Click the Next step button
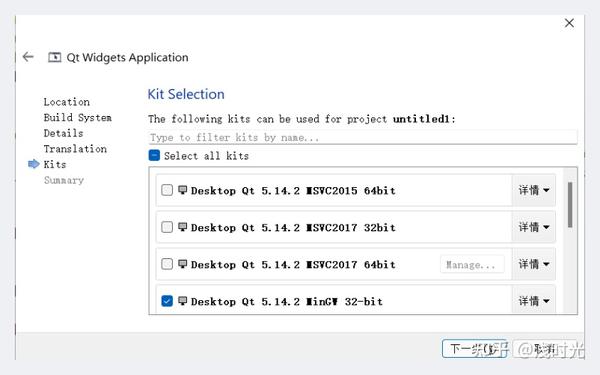The width and height of the screenshot is (600, 375). click(474, 349)
